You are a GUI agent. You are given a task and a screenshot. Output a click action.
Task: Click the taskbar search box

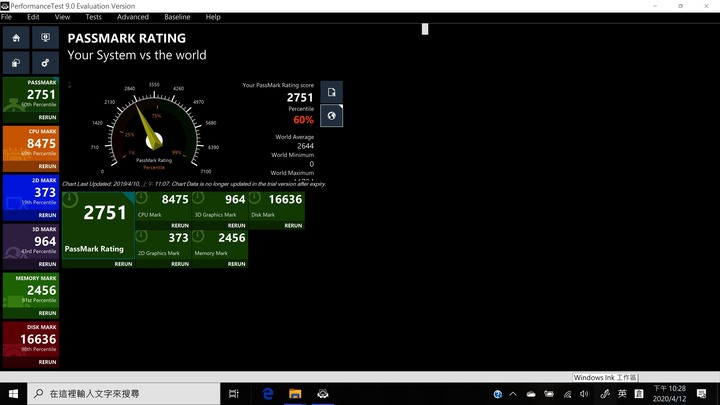(124, 394)
